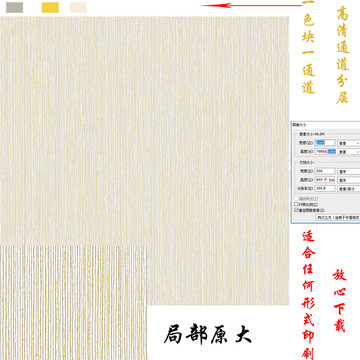
Task: Click the pixel height field in Image Size dialog
Action: pyautogui.click(x=325, y=151)
